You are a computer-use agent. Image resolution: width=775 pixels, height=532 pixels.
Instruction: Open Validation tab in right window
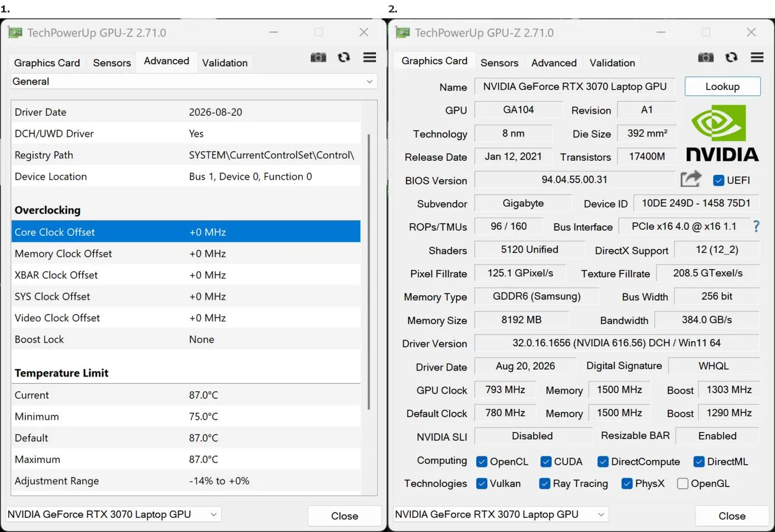pos(612,63)
